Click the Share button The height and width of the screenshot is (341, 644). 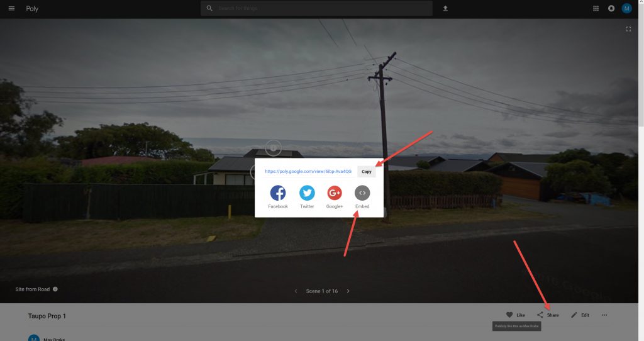click(548, 315)
